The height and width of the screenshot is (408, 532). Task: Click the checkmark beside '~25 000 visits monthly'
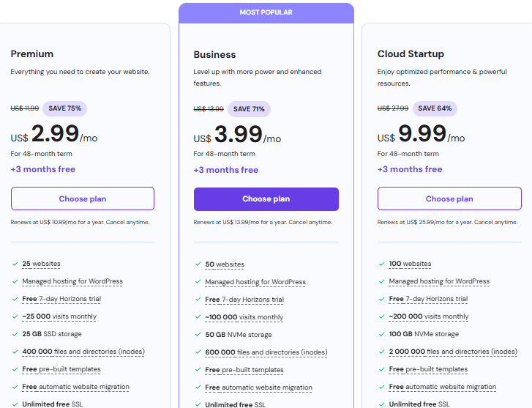click(15, 316)
